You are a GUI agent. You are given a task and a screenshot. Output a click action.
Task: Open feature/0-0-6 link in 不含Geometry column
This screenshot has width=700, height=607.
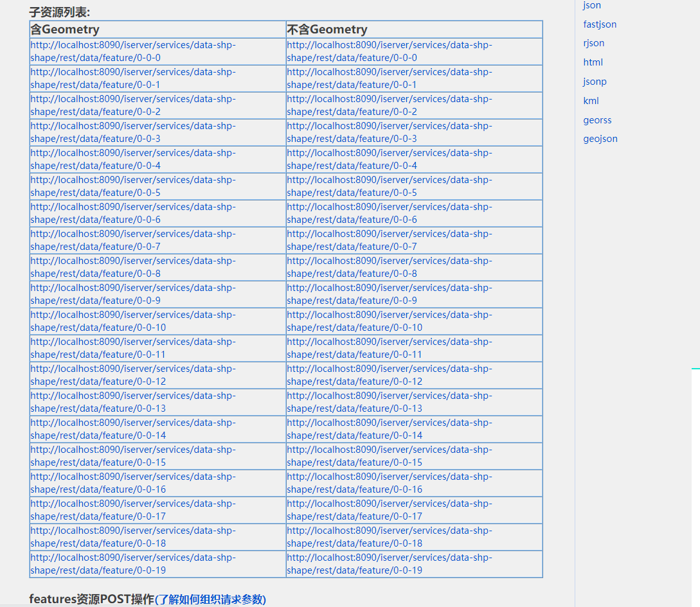390,213
